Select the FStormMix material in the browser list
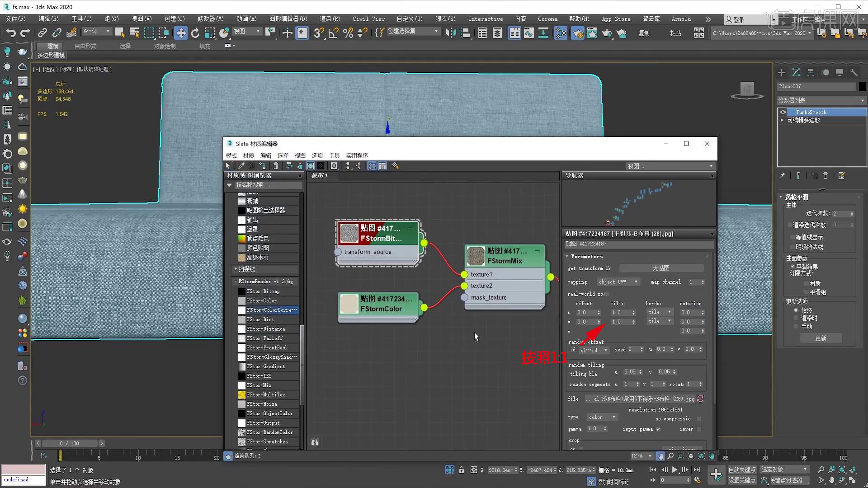Viewport: 868px width, 488px height. click(260, 385)
